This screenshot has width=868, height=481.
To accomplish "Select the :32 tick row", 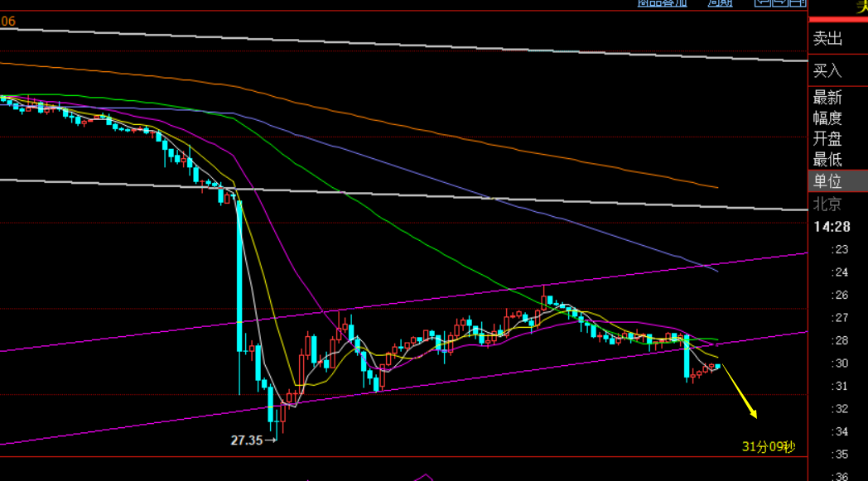I will [840, 408].
